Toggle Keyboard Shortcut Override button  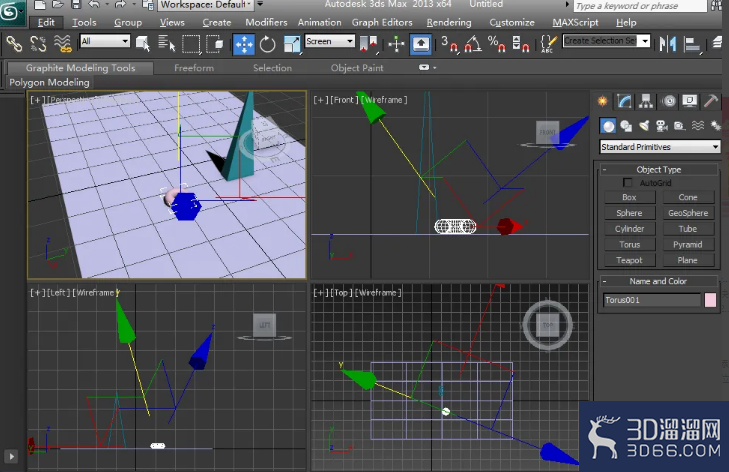coord(421,44)
